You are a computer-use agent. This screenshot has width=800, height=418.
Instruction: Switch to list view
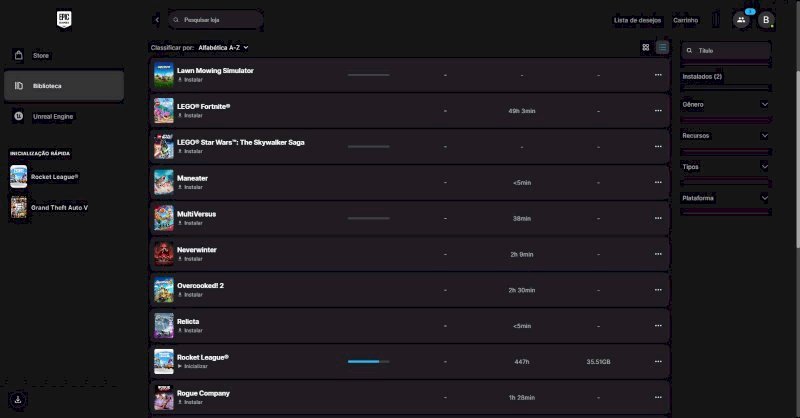(662, 47)
